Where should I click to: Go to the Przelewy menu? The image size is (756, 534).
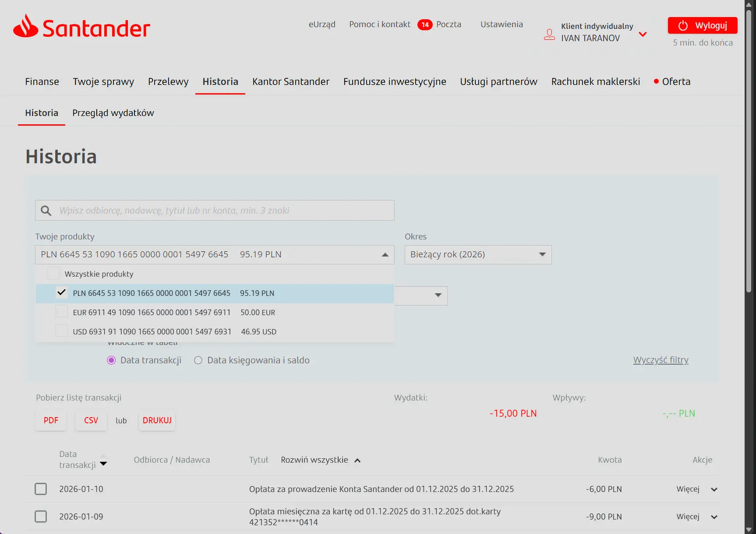coord(168,82)
